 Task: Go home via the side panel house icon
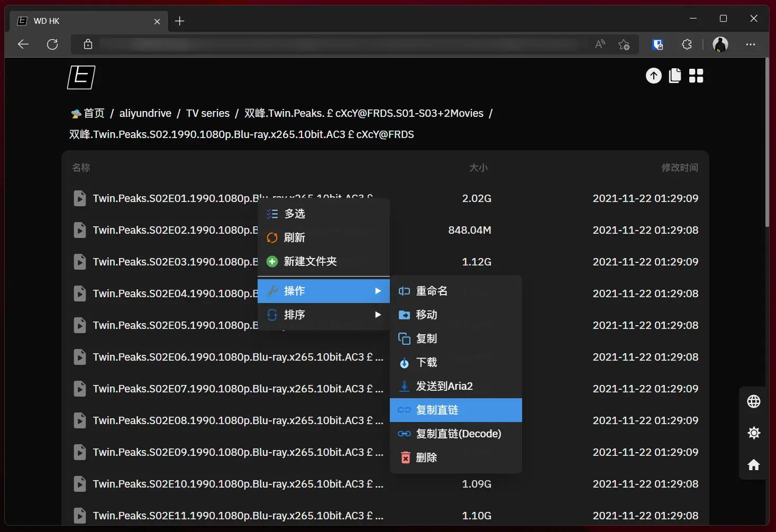[x=754, y=465]
